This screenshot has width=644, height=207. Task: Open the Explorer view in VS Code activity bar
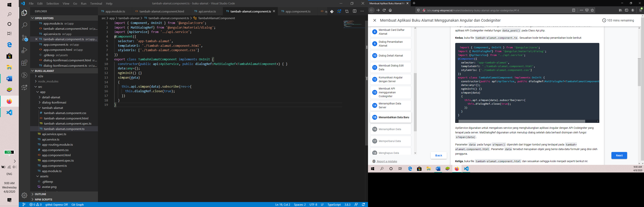[24, 13]
